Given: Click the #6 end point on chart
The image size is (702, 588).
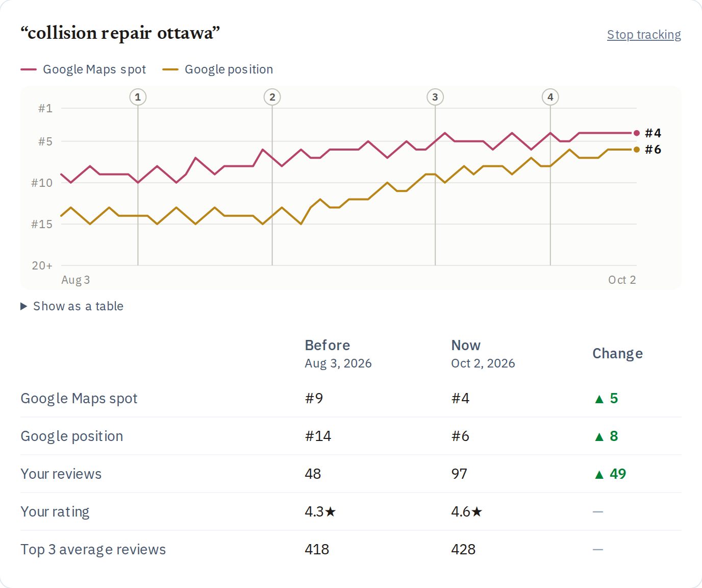Looking at the screenshot, I should coord(637,150).
